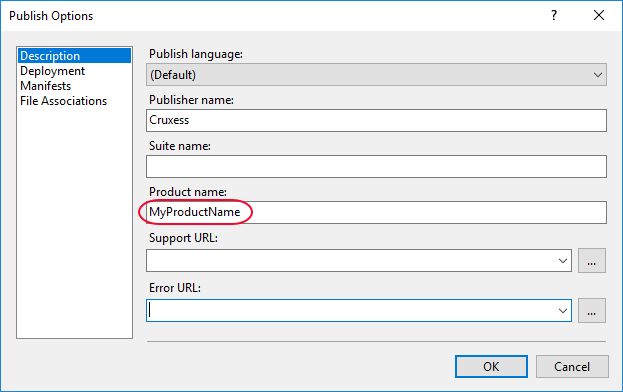
Task: Click the 'Error URL:' label
Action: point(175,288)
